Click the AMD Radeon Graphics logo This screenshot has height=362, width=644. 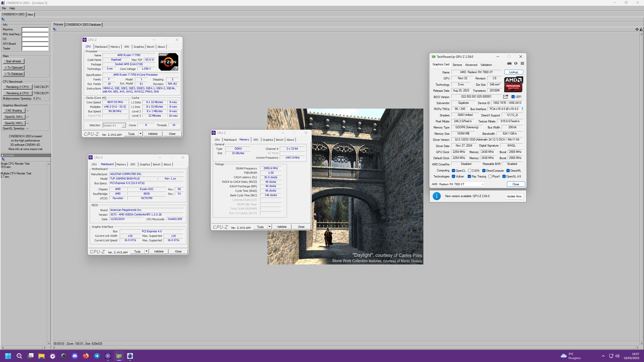pyautogui.click(x=513, y=84)
